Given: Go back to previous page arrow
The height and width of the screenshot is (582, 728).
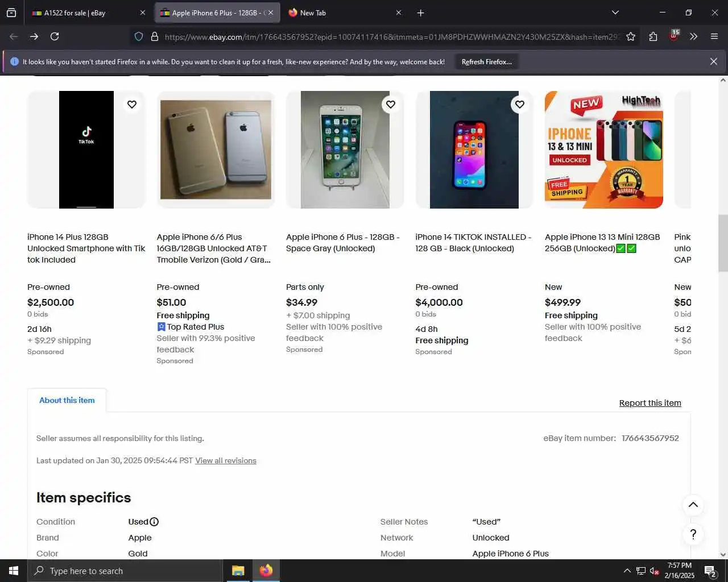Looking at the screenshot, I should pos(14,36).
